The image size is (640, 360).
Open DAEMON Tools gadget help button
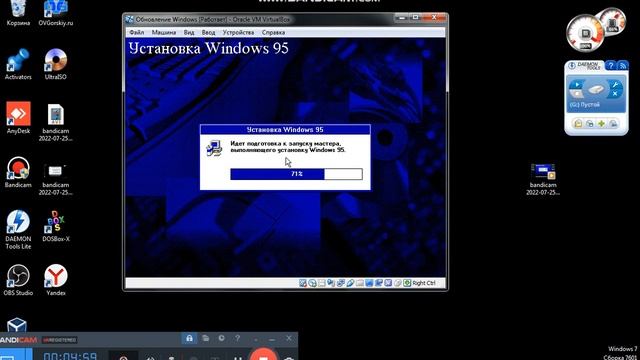click(x=611, y=65)
